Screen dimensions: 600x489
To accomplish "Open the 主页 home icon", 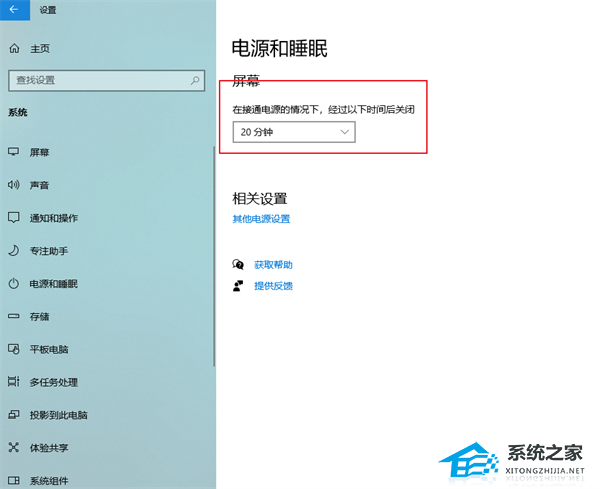I will point(14,49).
